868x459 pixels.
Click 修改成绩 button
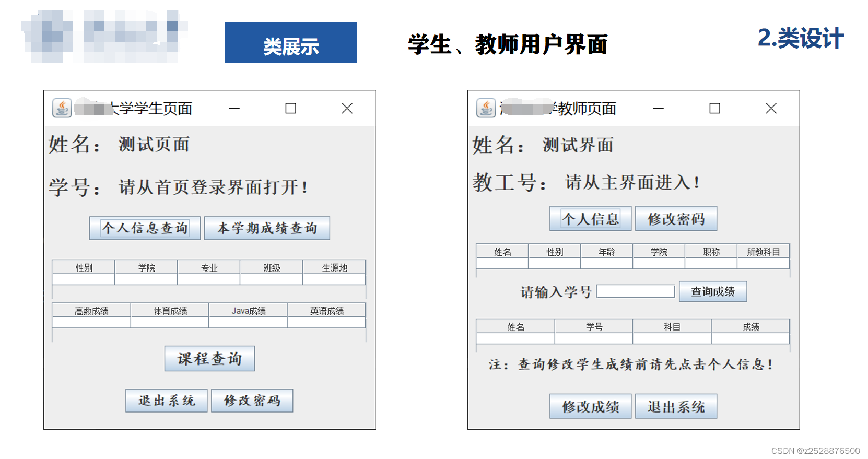tap(591, 406)
